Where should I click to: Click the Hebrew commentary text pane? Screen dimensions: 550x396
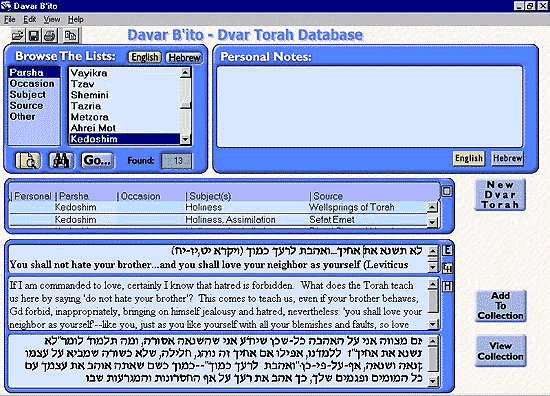click(218, 361)
